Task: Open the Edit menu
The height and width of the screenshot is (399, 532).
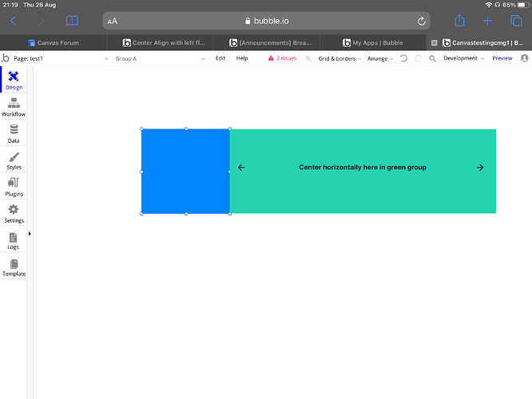Action: (x=220, y=58)
